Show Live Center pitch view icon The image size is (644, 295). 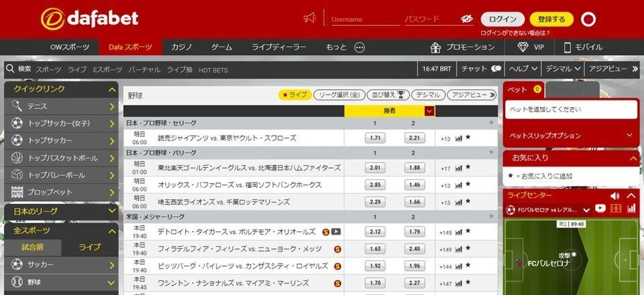[616, 209]
